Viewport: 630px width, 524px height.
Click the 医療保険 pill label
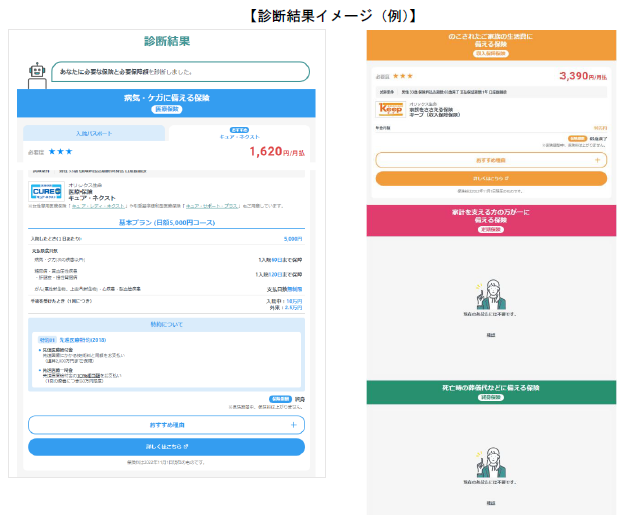(x=167, y=109)
